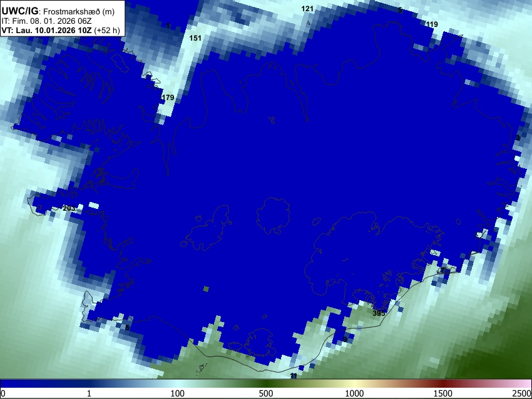Select the valid time line "VT: Lau. 10.01.2026 10Z"
The height and width of the screenshot is (399, 532).
46,30
